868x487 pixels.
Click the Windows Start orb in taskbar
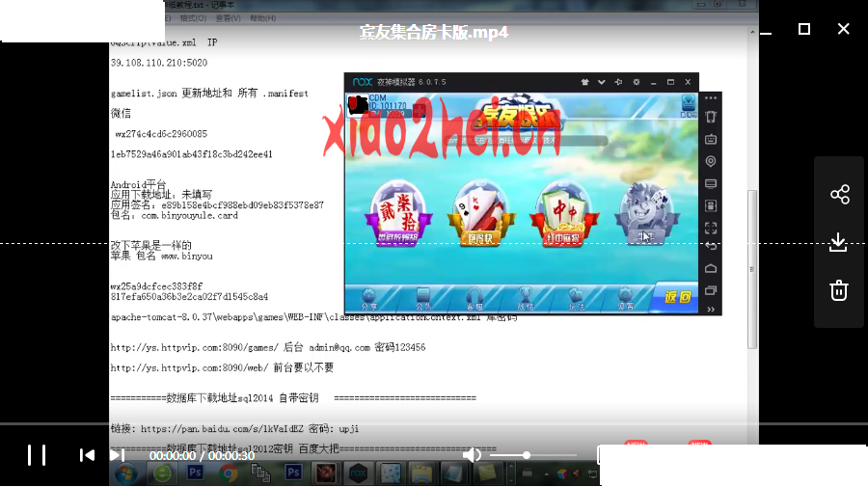(126, 473)
